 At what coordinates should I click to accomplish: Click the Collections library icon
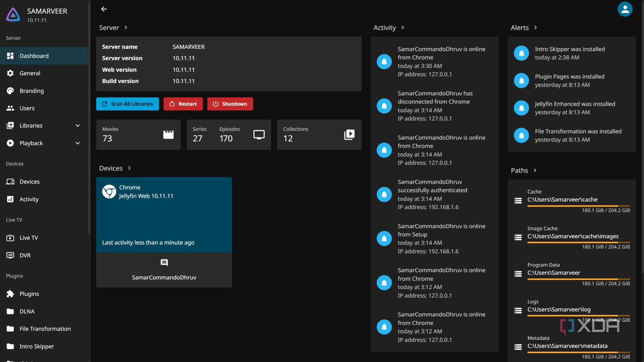click(349, 135)
